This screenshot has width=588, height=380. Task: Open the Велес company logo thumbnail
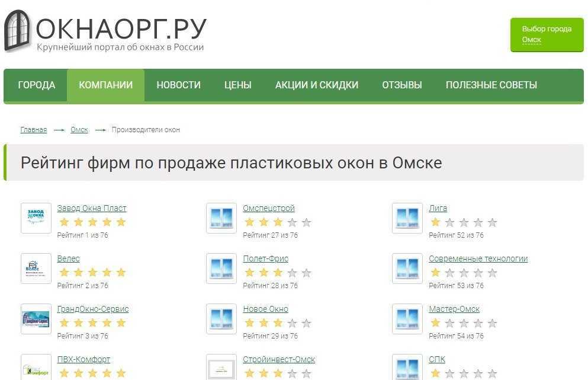pos(36,269)
